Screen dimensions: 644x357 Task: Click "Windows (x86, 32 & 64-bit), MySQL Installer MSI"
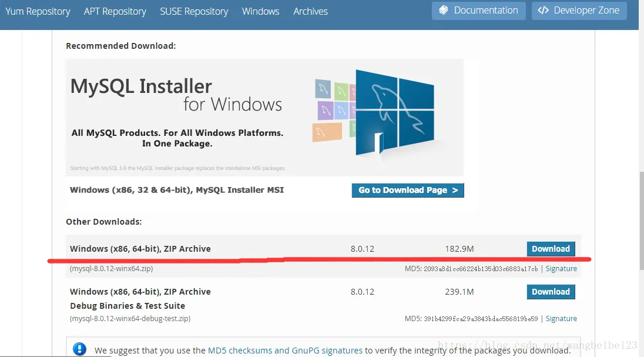point(177,190)
